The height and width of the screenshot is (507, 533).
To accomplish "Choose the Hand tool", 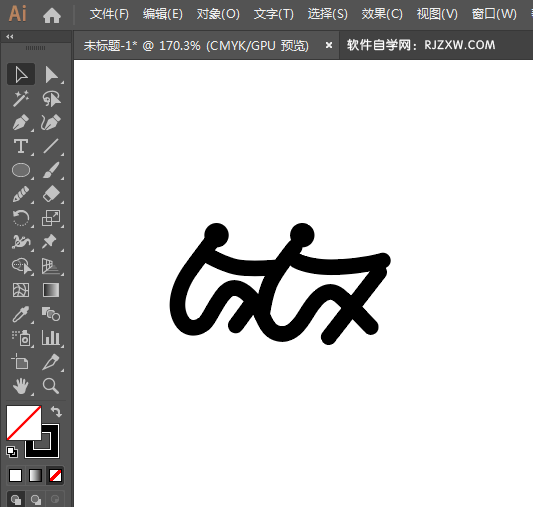I will [21, 386].
